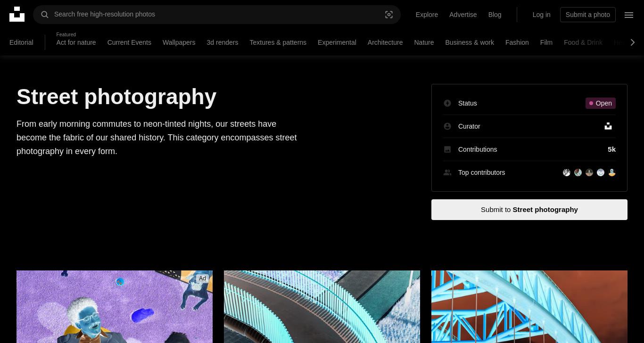This screenshot has width=644, height=343.
Task: Open Business & work category
Action: tap(470, 42)
